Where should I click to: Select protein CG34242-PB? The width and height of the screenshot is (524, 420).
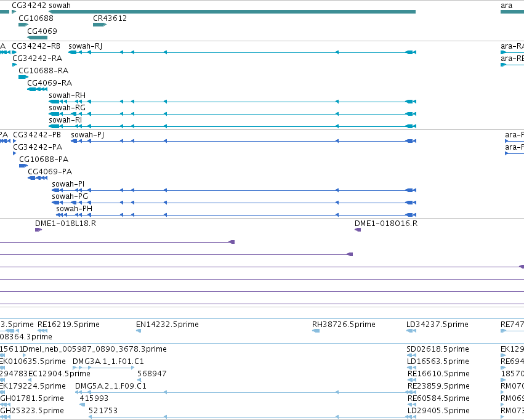(14, 141)
